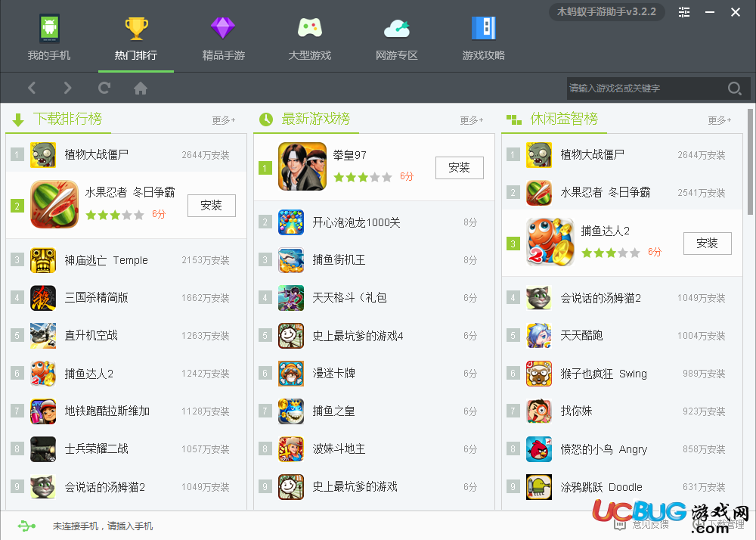Select 地铁跑酷拉斯维加 title text

tap(107, 411)
